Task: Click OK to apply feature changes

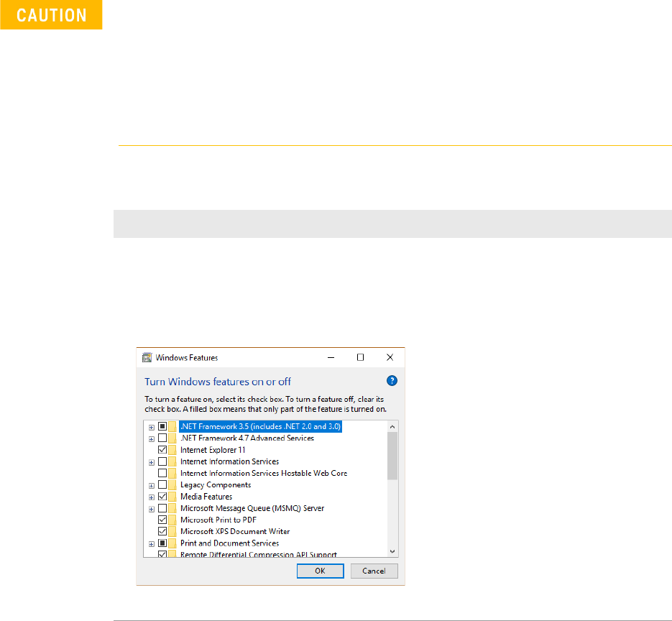Action: (x=320, y=571)
